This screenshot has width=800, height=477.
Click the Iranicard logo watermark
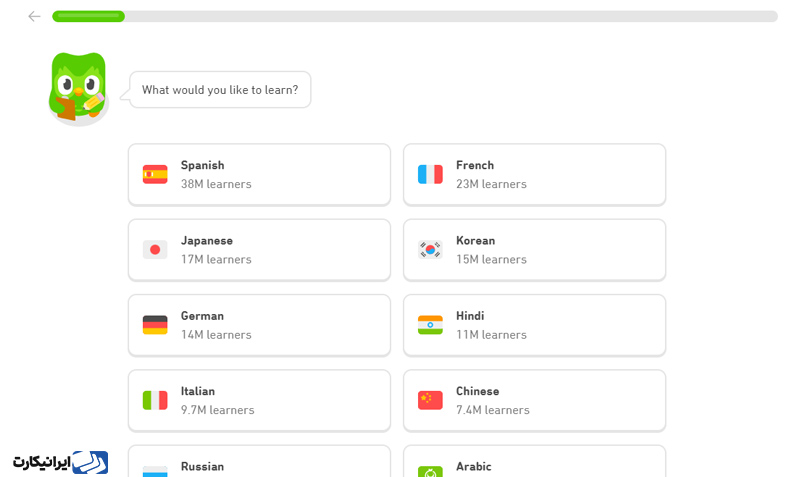coord(60,462)
